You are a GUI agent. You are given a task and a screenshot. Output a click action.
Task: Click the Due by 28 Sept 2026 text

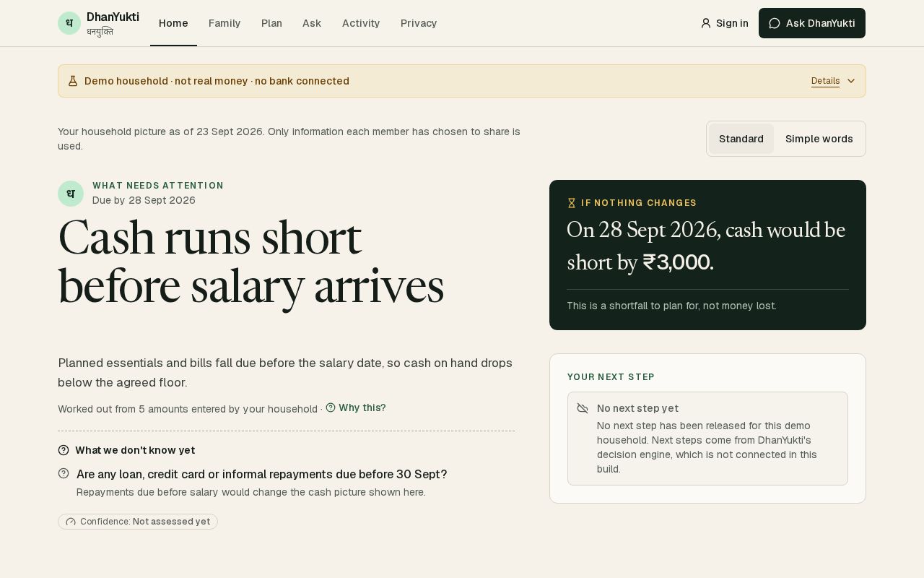coord(144,200)
